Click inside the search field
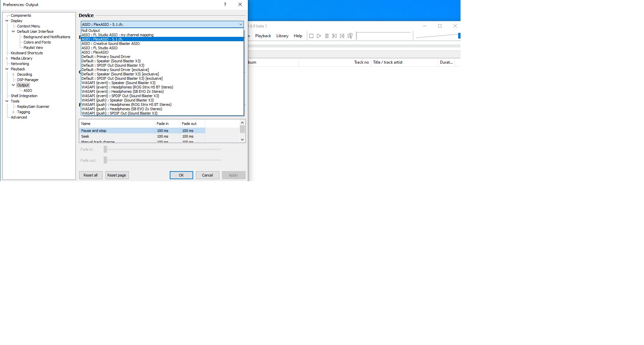 coord(384,36)
